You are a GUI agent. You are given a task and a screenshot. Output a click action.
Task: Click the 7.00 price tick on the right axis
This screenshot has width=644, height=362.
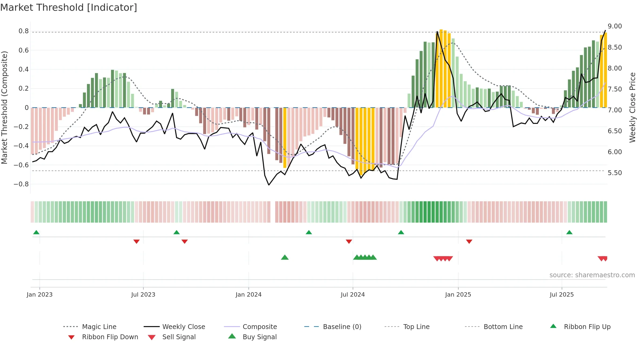(x=615, y=110)
